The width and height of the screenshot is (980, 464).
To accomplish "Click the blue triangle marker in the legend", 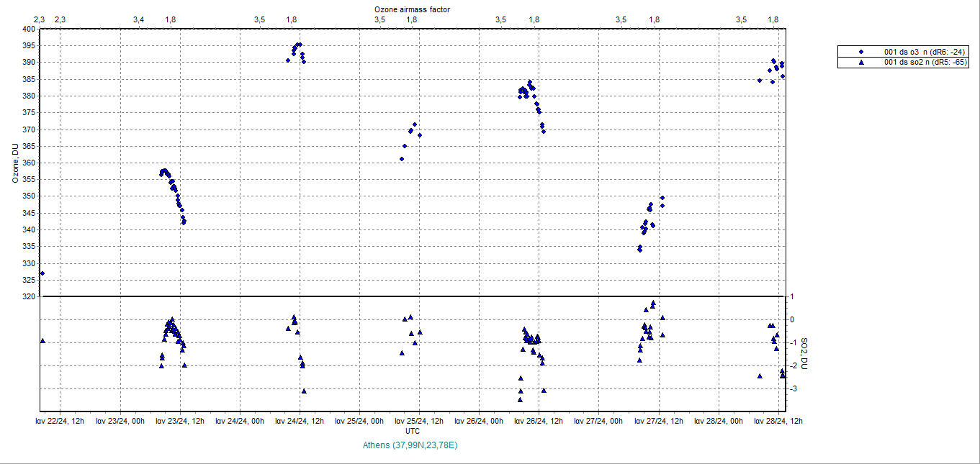I will 861,63.
